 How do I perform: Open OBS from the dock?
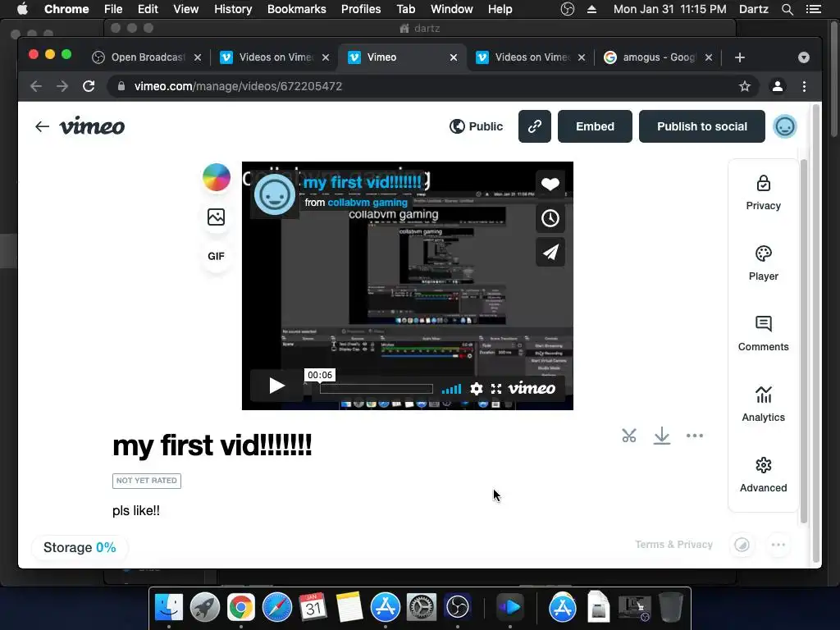pos(457,607)
